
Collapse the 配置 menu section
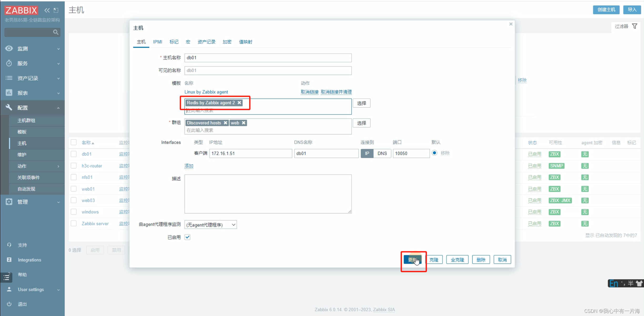pyautogui.click(x=58, y=108)
